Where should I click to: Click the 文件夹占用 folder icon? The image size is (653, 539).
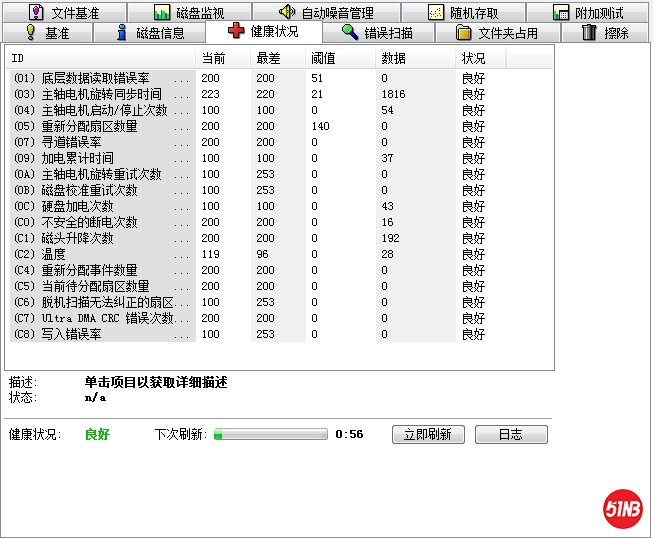click(464, 32)
